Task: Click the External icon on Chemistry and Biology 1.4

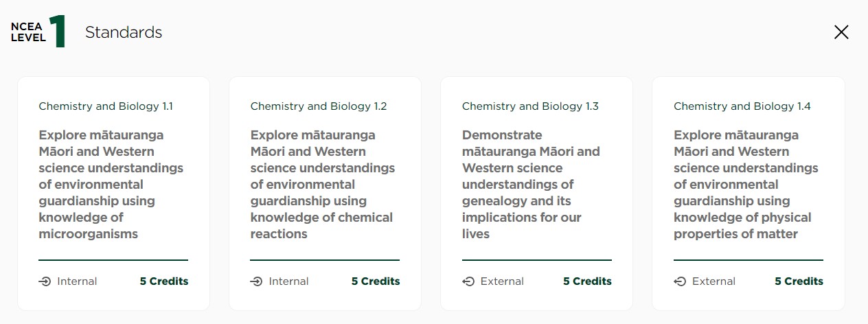Action: tap(680, 281)
